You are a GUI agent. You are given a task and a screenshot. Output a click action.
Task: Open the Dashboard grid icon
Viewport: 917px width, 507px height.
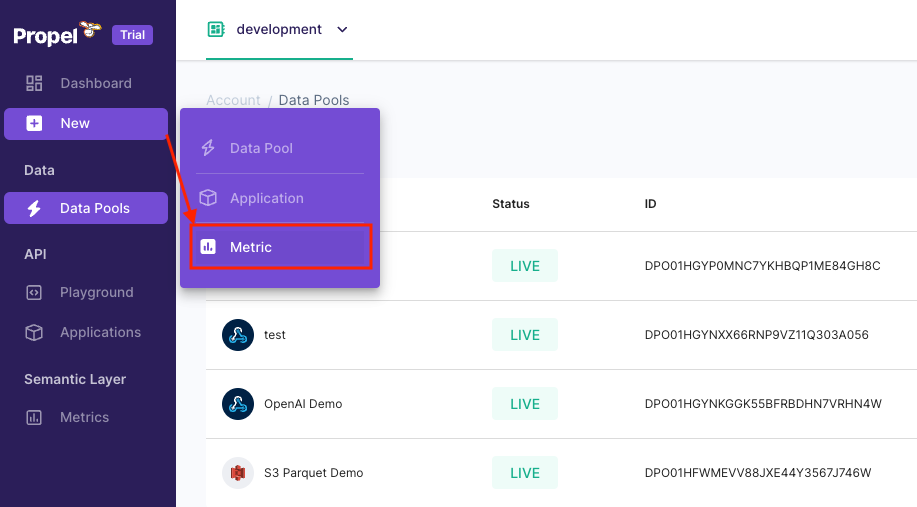34,83
